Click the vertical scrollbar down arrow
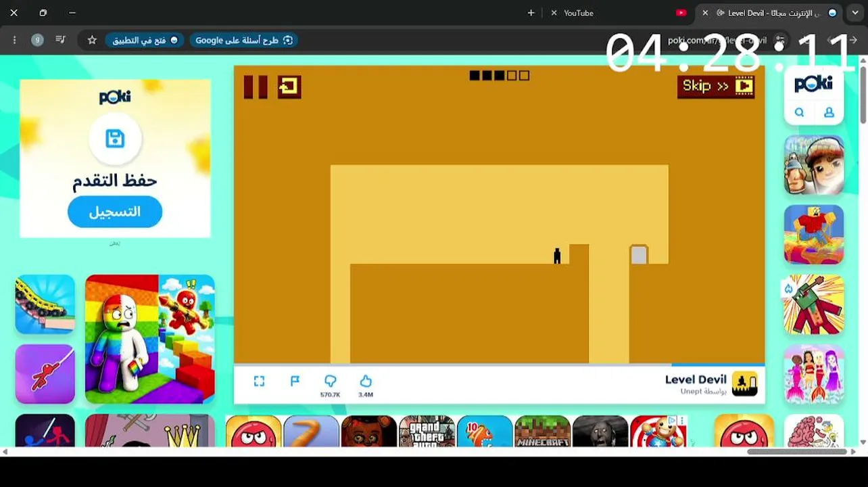This screenshot has height=487, width=868. [863, 442]
